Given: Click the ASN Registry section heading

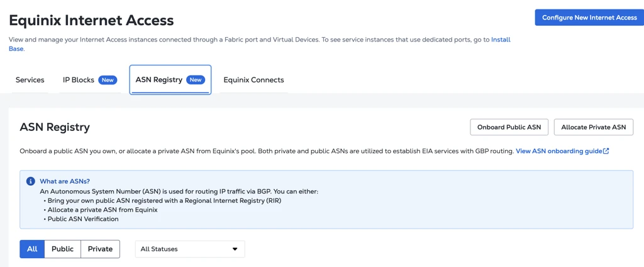Looking at the screenshot, I should tap(55, 127).
